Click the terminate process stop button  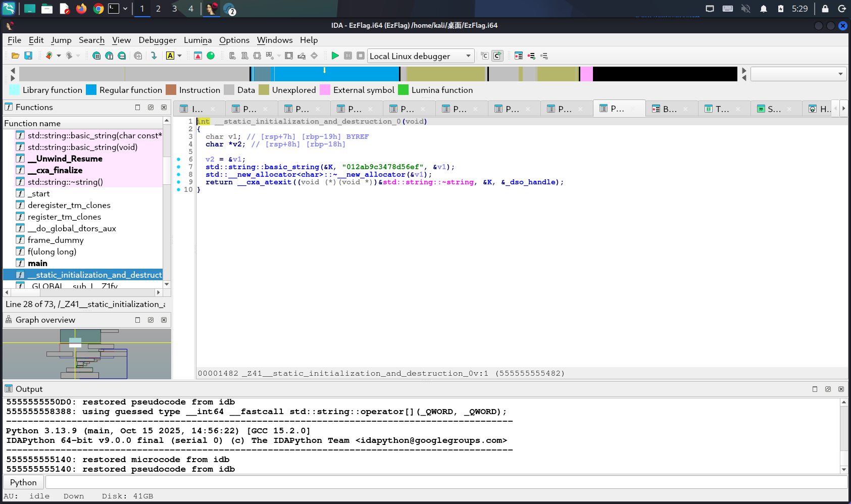[361, 56]
